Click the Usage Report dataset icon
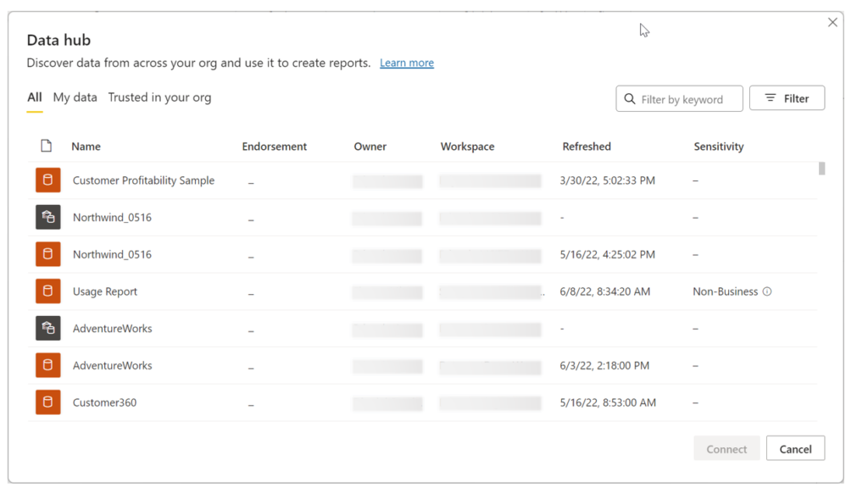 click(48, 291)
